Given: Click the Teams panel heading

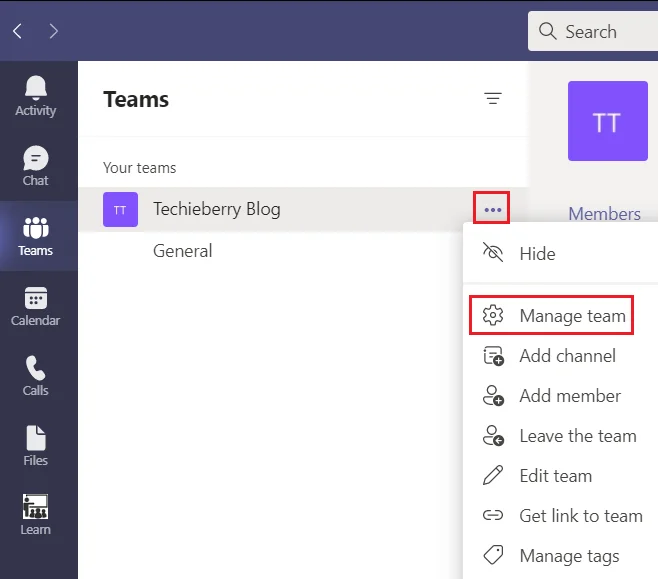Looking at the screenshot, I should click(136, 99).
